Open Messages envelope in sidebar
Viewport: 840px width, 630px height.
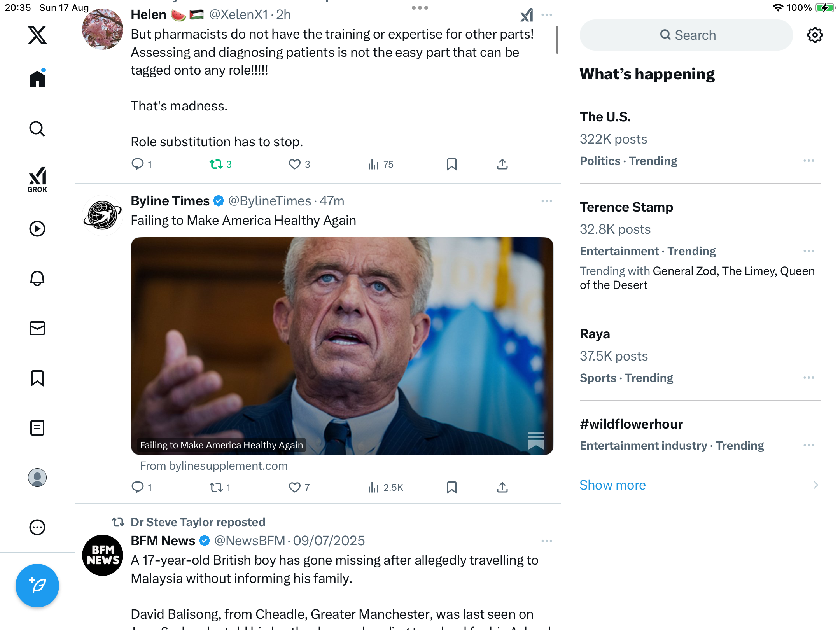[37, 328]
